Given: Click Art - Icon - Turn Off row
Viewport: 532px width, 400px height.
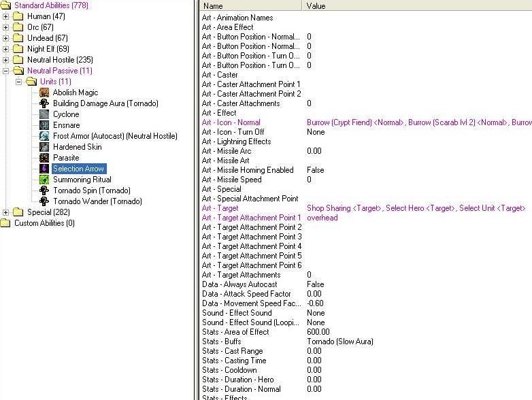Looking at the screenshot, I should 367,132.
